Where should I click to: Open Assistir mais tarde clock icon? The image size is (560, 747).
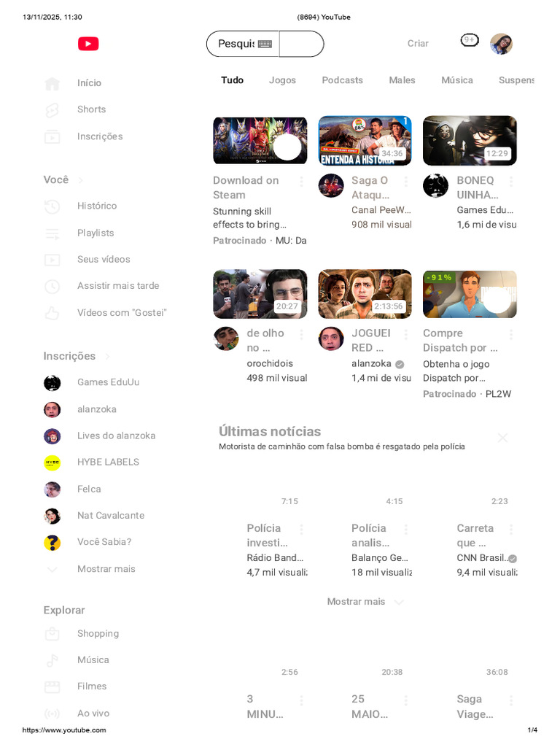(x=52, y=286)
